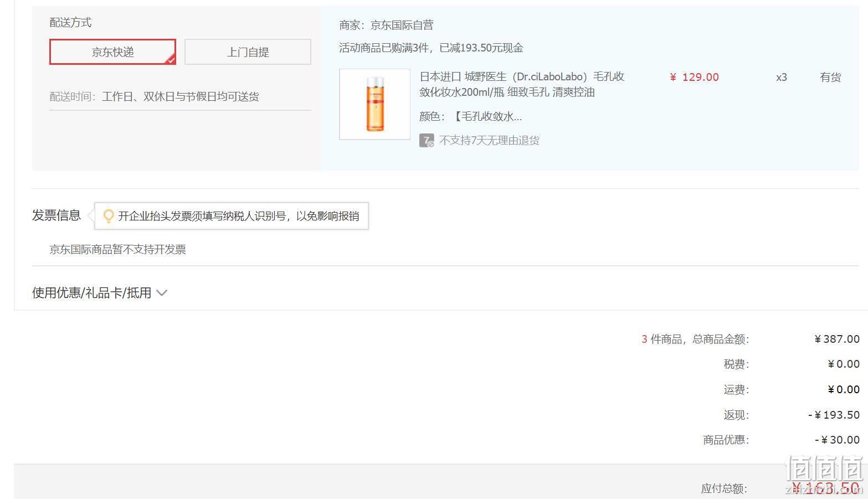Click 配送方式 heading
868x499 pixels.
tap(70, 23)
